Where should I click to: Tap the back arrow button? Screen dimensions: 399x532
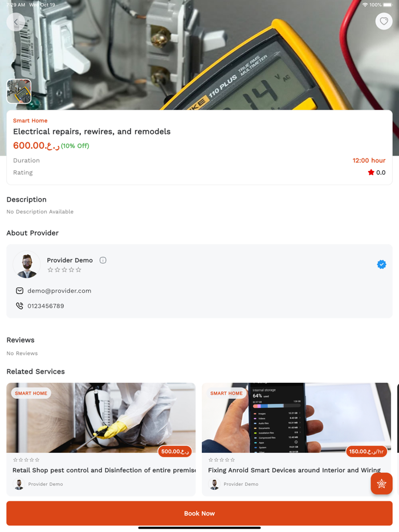coord(15,22)
